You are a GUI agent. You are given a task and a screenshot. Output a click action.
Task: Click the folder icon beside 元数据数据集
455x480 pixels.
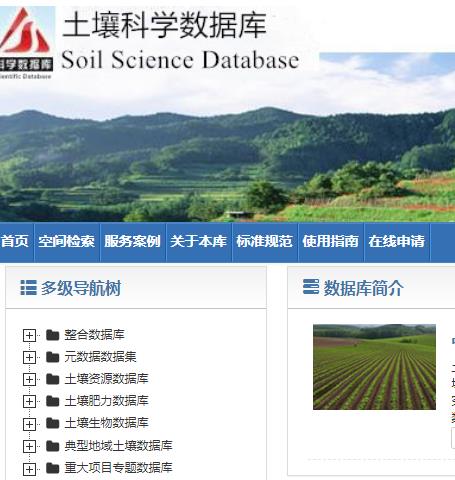(x=53, y=357)
